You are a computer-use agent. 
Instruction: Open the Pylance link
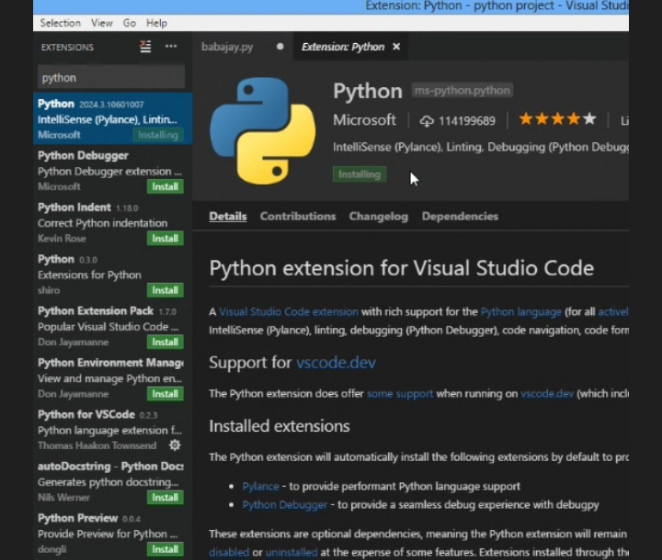tap(260, 487)
